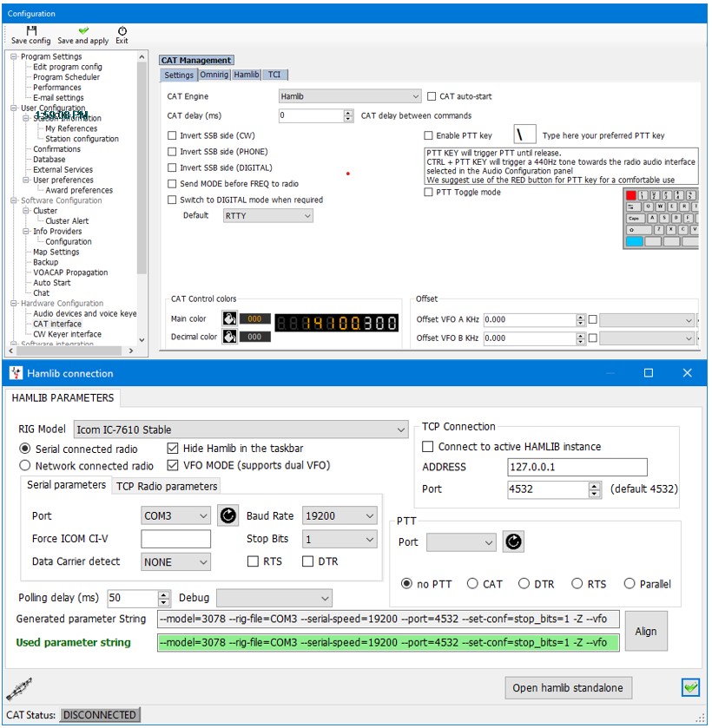This screenshot has width=712, height=728.
Task: Open the Debug level dropdown
Action: click(274, 598)
